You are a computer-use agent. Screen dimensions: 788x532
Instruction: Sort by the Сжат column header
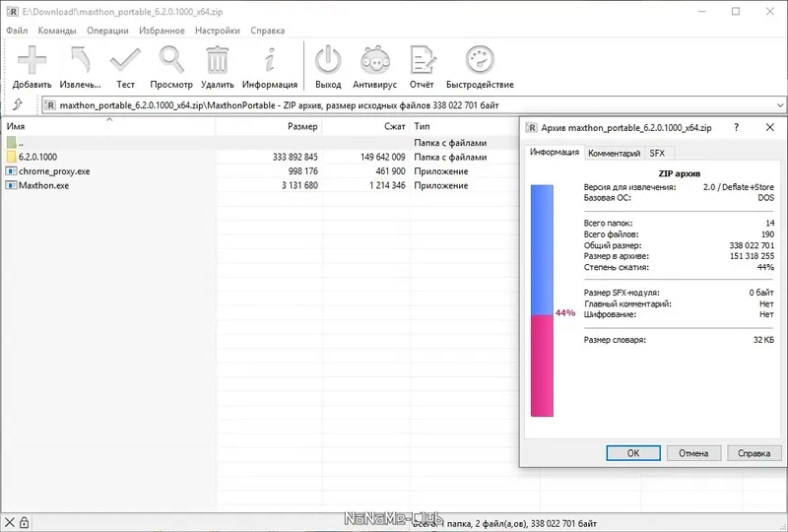pos(365,126)
